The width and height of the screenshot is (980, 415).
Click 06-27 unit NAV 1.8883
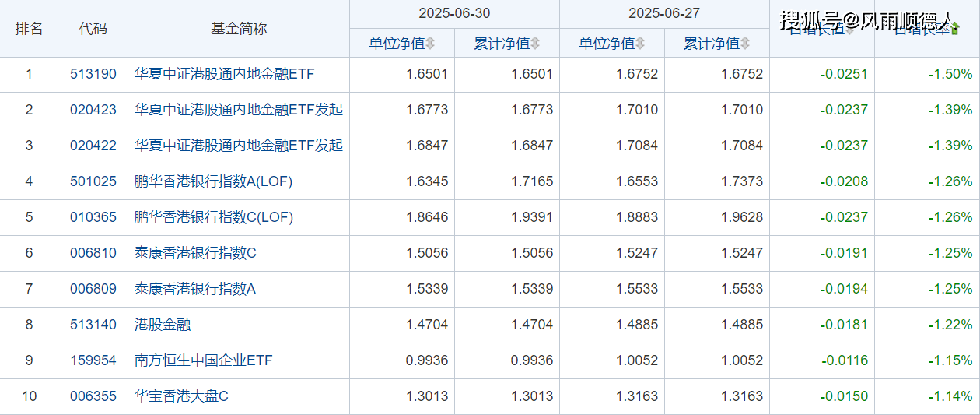pos(637,218)
